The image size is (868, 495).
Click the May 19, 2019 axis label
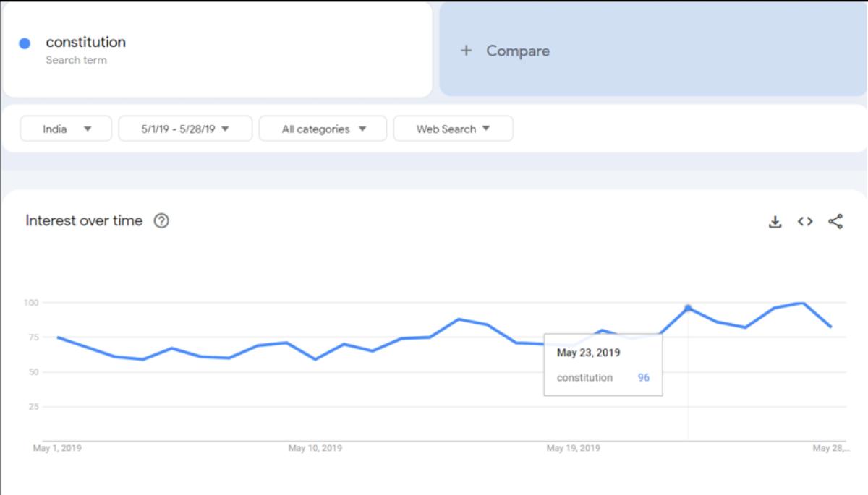point(573,448)
